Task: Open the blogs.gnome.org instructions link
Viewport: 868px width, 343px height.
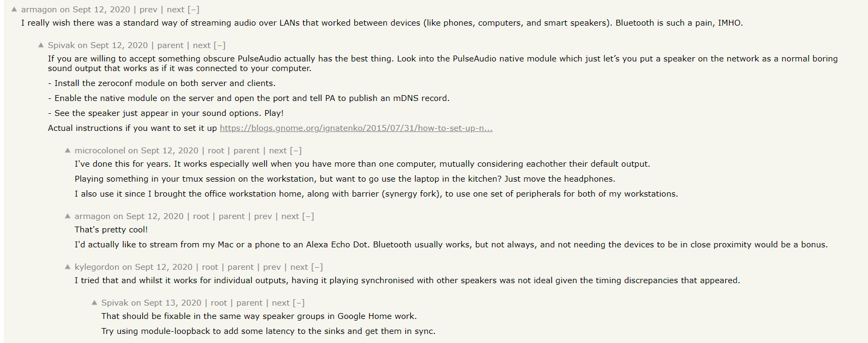Action: 356,128
